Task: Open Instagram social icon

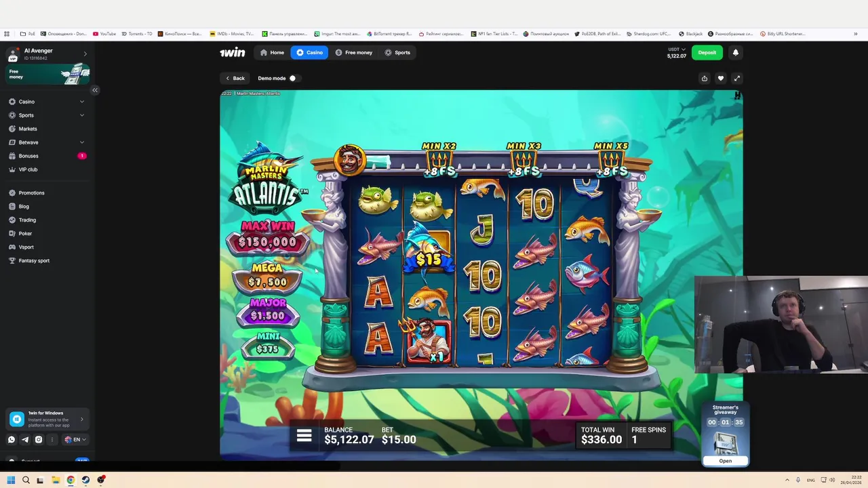Action: [39, 439]
